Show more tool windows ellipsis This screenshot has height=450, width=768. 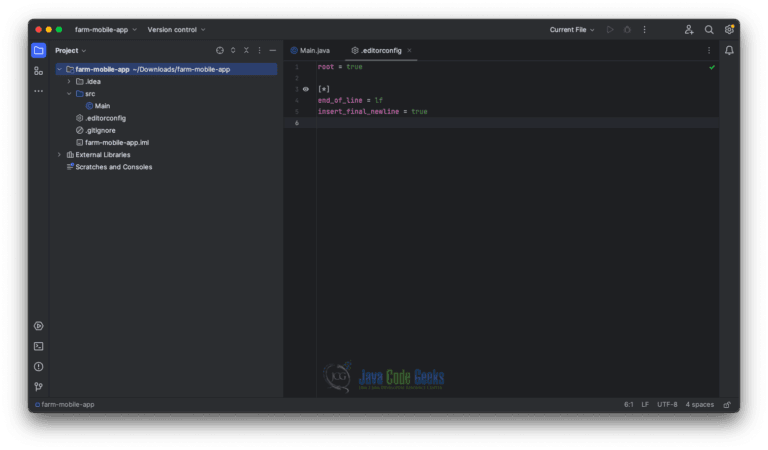point(38,91)
